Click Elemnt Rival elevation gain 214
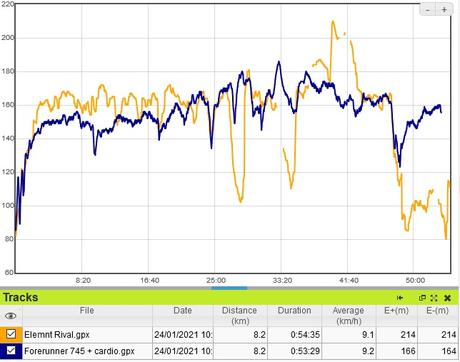Viewport: 460px width, 362px height. coord(408,335)
